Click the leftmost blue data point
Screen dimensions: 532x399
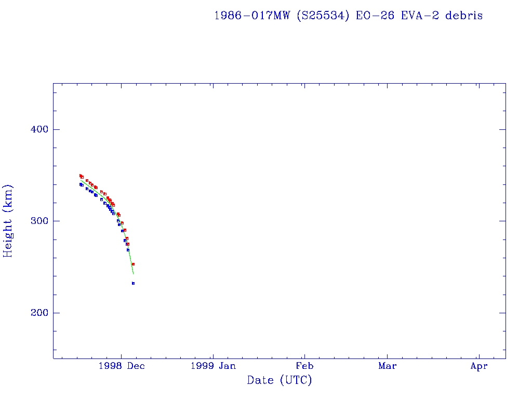pyautogui.click(x=81, y=184)
